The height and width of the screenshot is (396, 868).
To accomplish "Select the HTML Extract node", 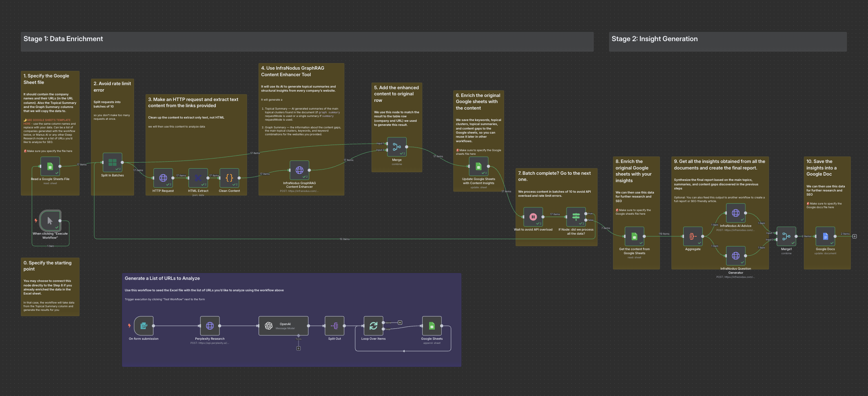I will tap(198, 178).
